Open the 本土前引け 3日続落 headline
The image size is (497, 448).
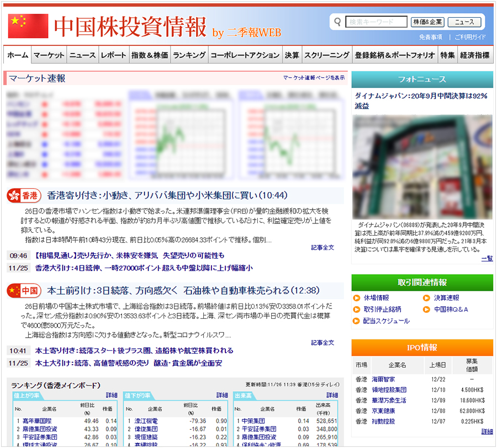pos(183,290)
